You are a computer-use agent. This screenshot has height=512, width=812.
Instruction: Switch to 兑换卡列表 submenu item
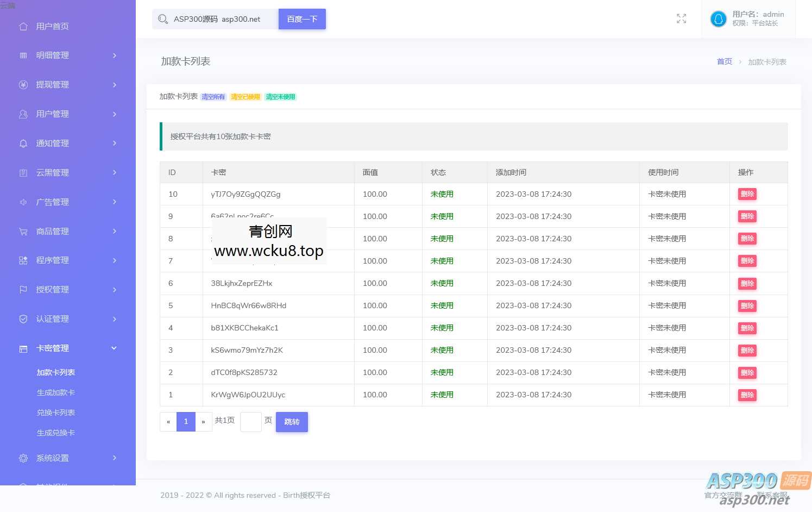point(56,412)
